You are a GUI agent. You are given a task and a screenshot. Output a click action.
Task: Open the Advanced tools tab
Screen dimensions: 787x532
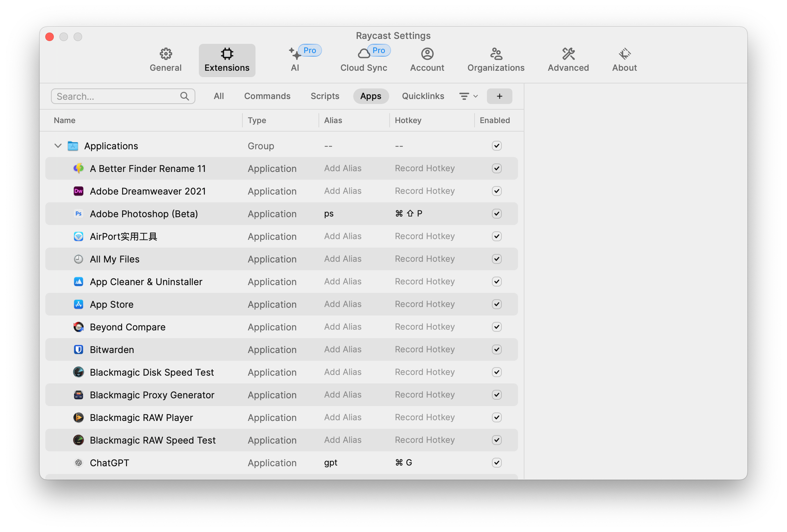tap(568, 60)
